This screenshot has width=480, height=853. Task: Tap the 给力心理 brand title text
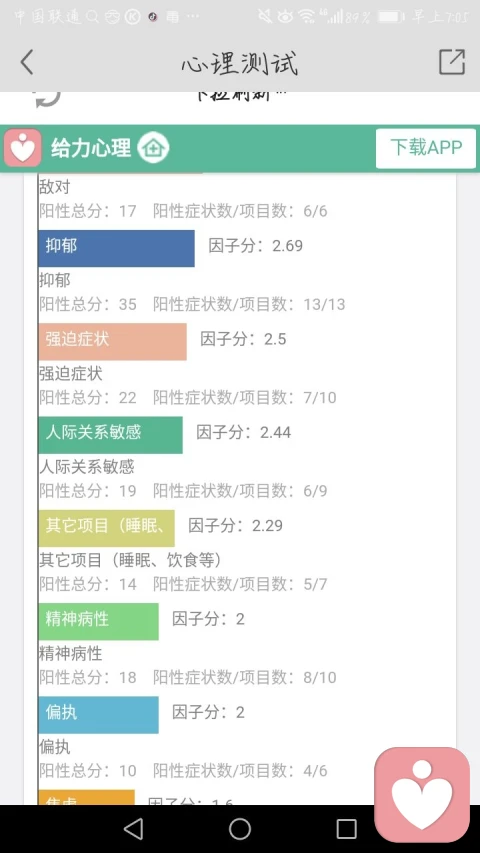coord(91,148)
